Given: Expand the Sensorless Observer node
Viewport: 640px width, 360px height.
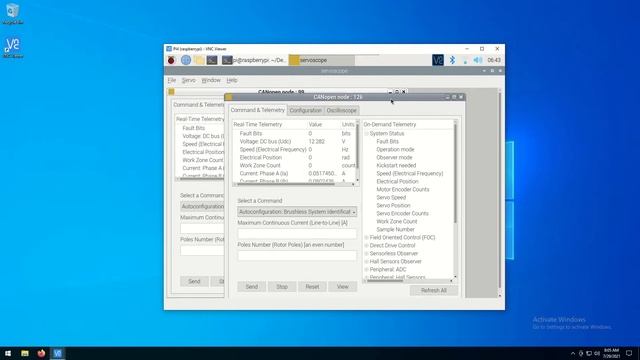Looking at the screenshot, I should click(367, 253).
